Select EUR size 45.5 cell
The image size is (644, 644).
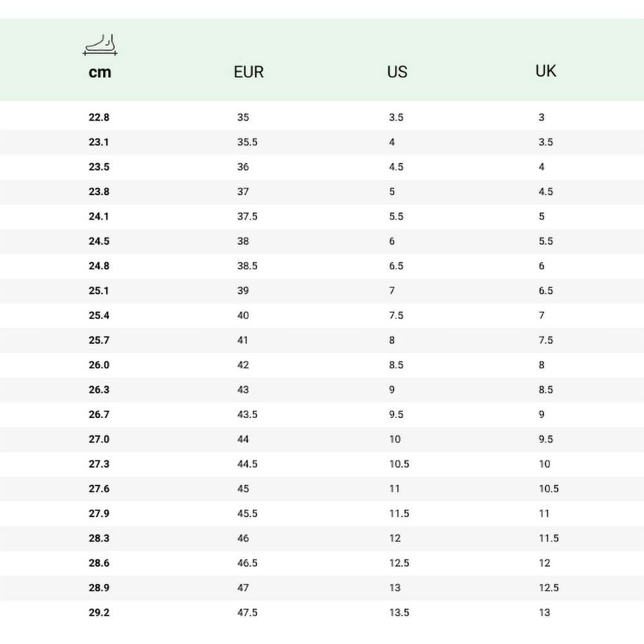(x=247, y=513)
